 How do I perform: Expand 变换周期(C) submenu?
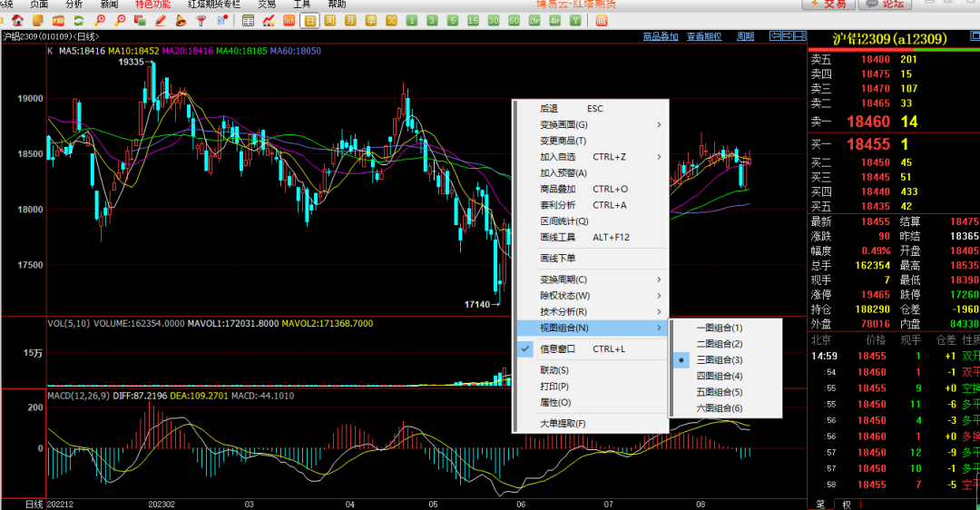[591, 280]
